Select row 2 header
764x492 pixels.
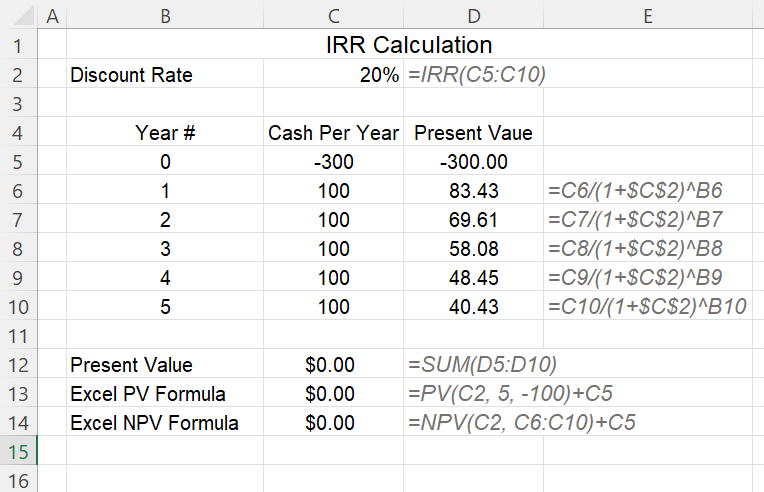pyautogui.click(x=19, y=74)
